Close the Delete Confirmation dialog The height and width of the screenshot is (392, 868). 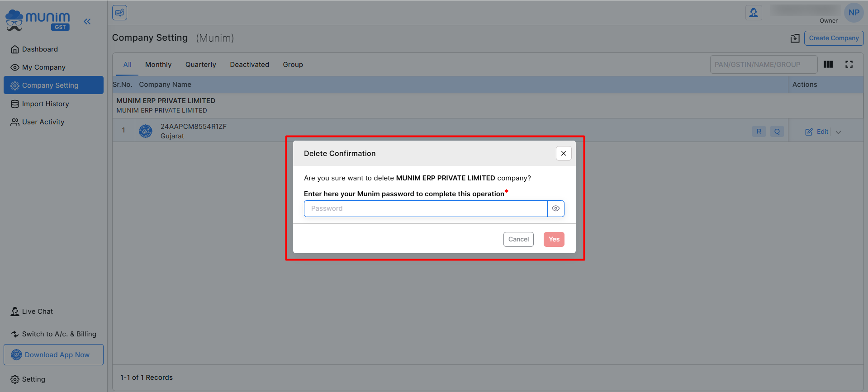pyautogui.click(x=564, y=153)
